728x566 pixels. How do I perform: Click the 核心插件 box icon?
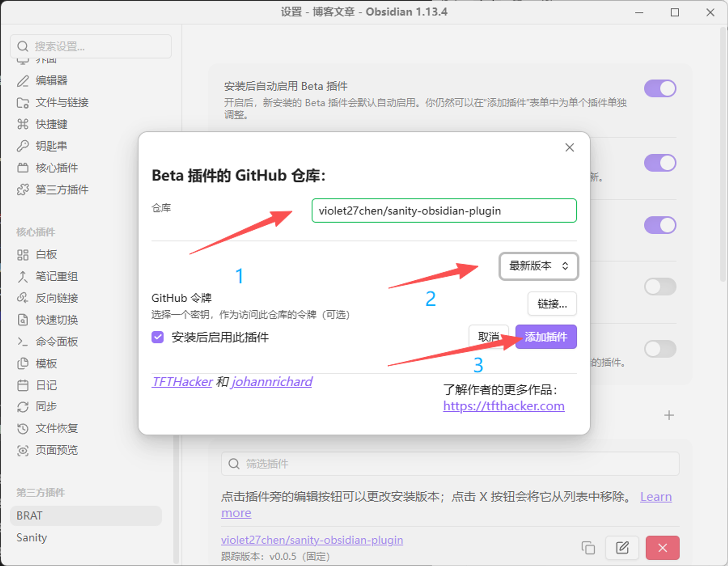(23, 168)
